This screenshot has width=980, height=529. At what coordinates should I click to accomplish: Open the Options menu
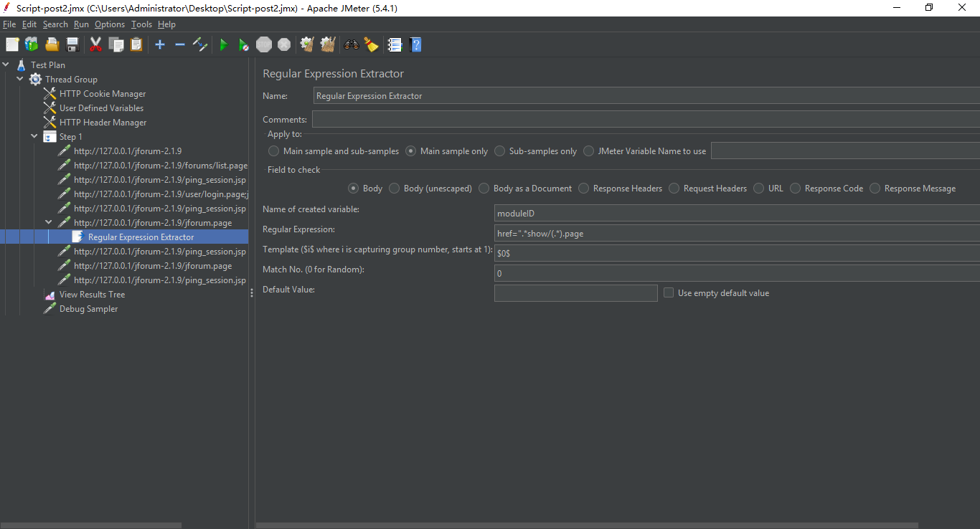pos(110,24)
